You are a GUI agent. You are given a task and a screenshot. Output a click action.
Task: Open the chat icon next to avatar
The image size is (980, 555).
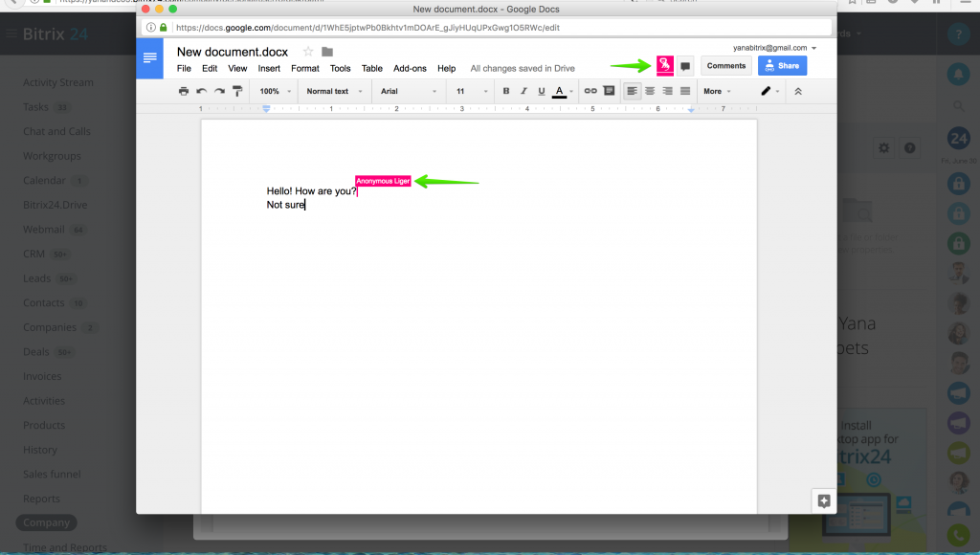click(685, 66)
